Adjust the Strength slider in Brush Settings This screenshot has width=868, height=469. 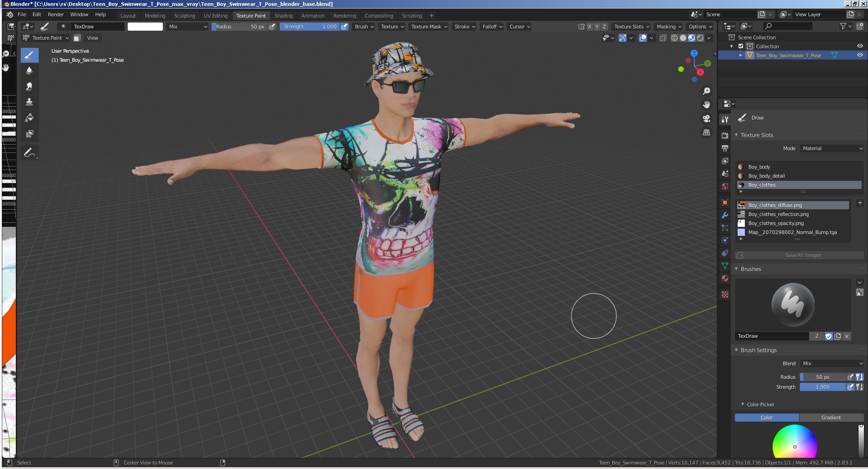point(822,387)
